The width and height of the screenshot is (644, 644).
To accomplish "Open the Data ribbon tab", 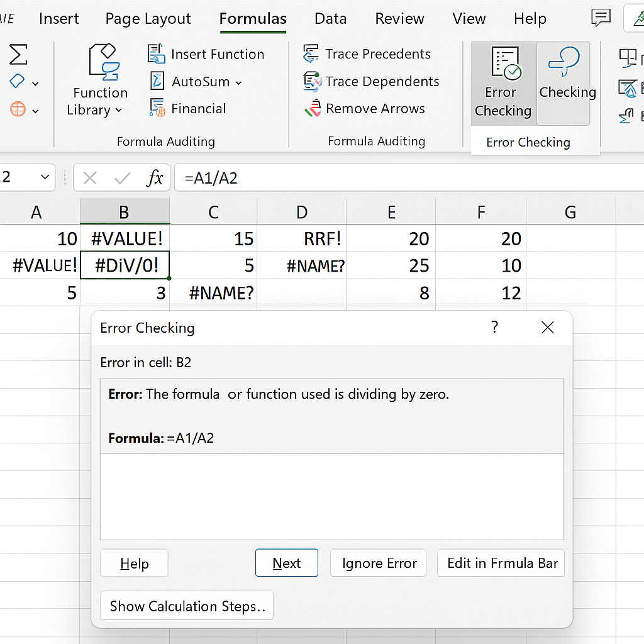I will (330, 19).
